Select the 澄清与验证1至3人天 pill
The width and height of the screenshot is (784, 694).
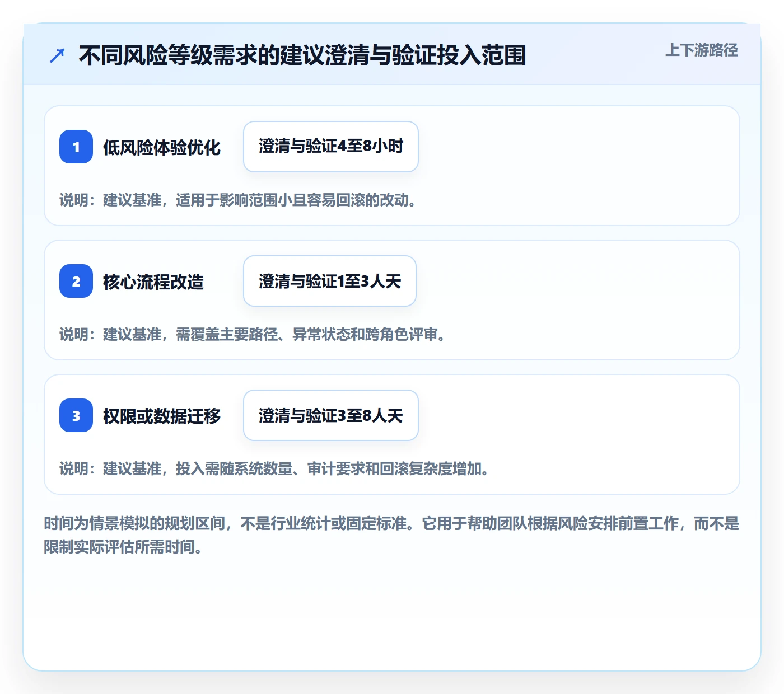pyautogui.click(x=330, y=281)
